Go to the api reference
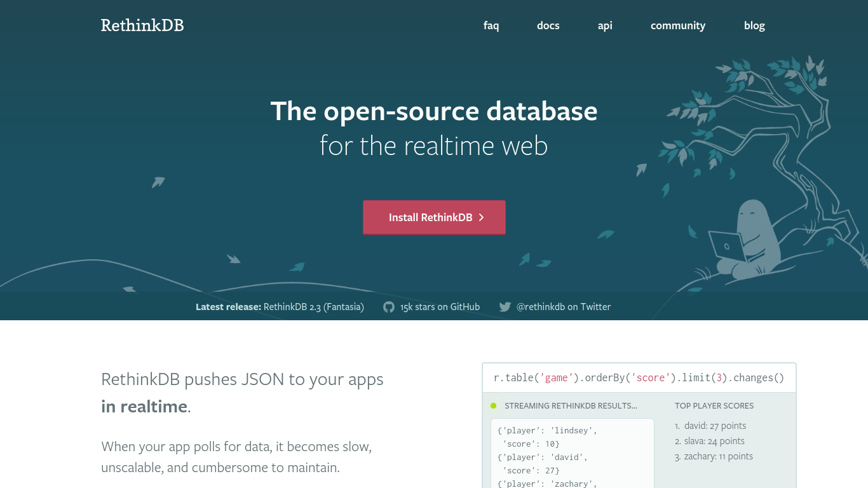Viewport: 868px width, 488px height. pos(605,25)
